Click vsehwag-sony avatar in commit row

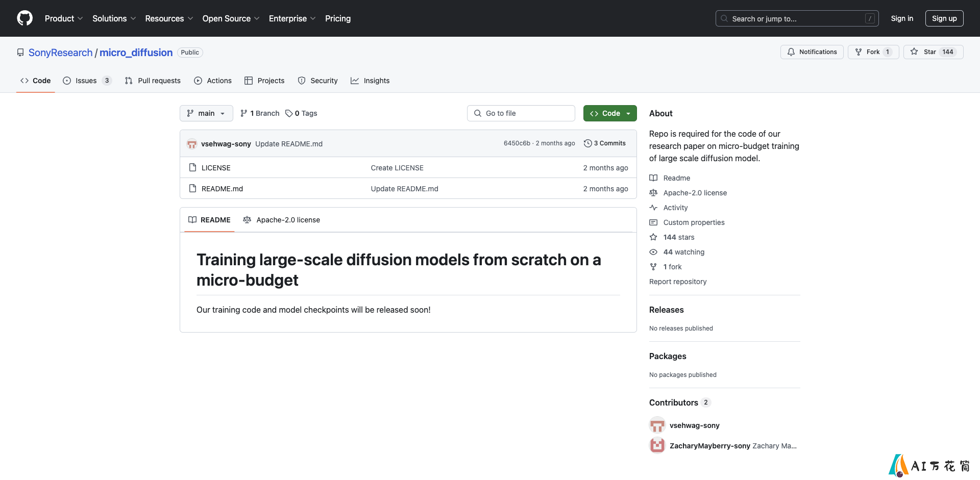point(192,144)
